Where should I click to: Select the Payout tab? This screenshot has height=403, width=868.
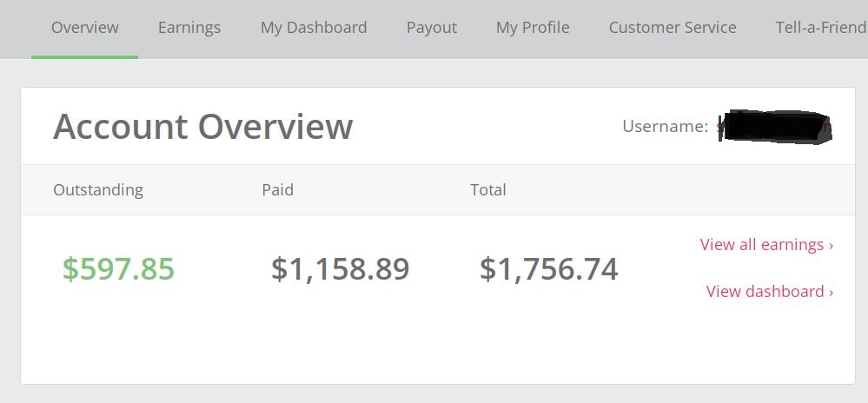pos(432,28)
